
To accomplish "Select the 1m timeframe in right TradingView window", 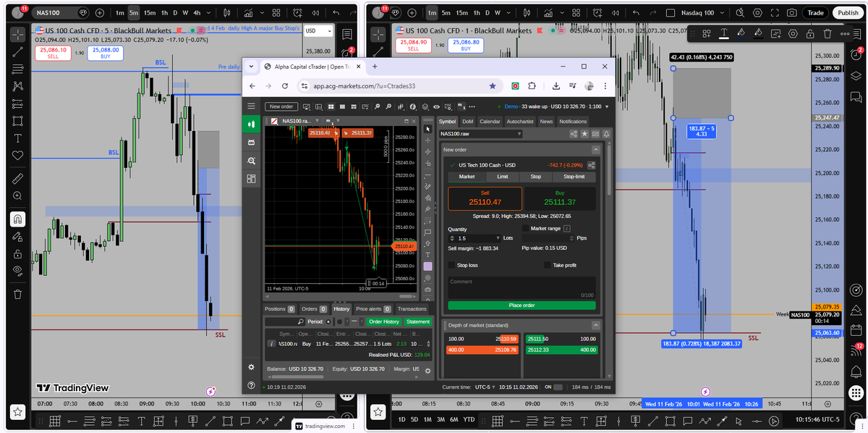I will pyautogui.click(x=433, y=13).
